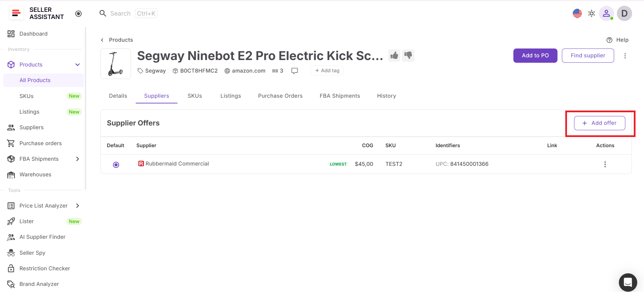
Task: Open Warehouses in the sidebar
Action: (x=35, y=175)
